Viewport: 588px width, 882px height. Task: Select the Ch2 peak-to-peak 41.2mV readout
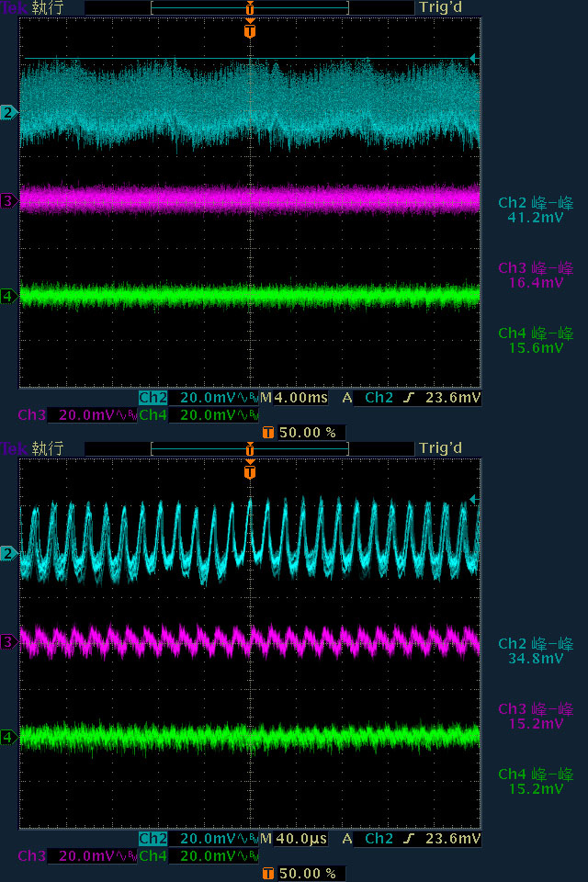(536, 210)
